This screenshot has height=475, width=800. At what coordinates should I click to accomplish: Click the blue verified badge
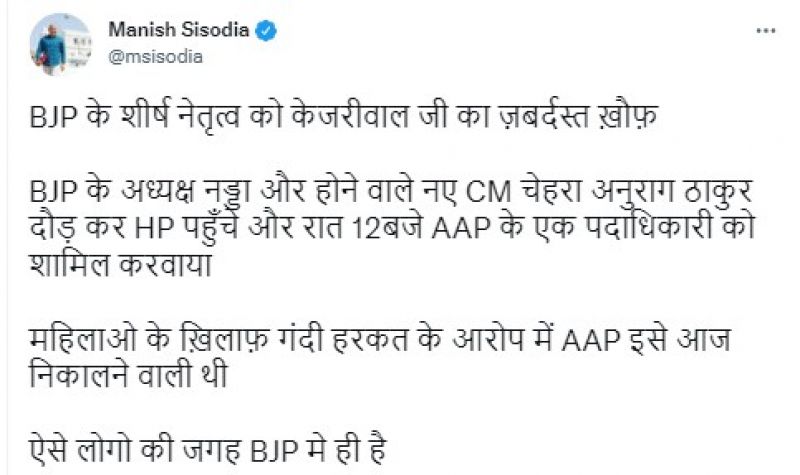[266, 32]
